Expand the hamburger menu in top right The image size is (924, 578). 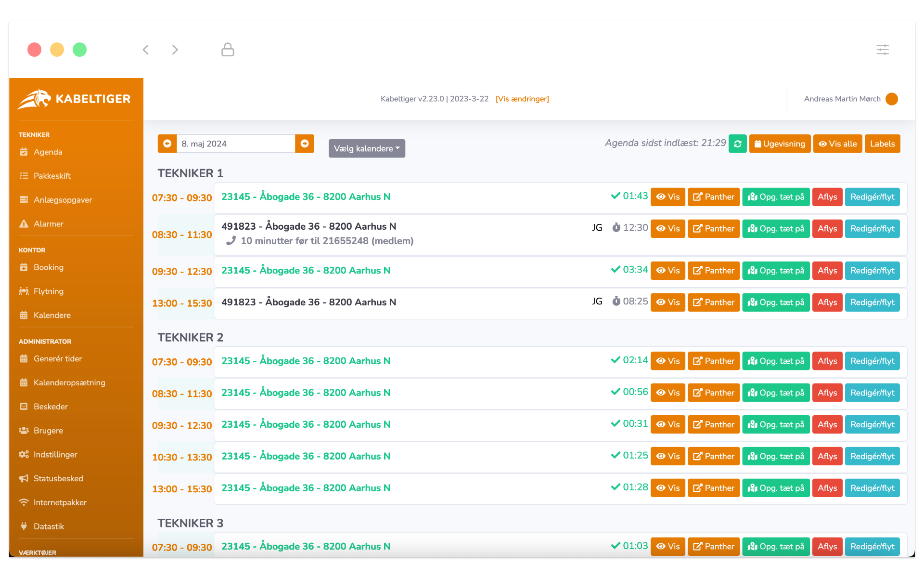(x=883, y=49)
